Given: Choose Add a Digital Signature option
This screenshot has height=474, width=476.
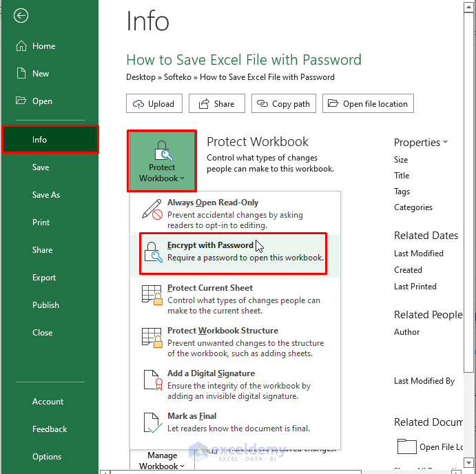Looking at the screenshot, I should click(x=236, y=384).
